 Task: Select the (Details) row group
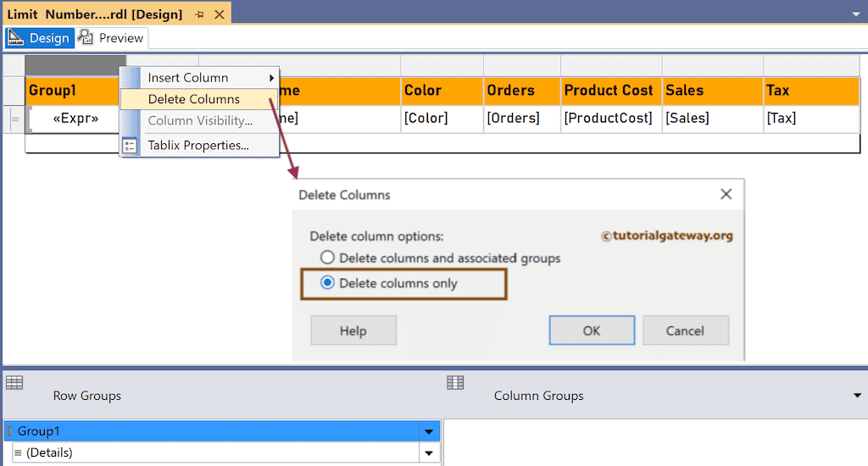pyautogui.click(x=216, y=452)
